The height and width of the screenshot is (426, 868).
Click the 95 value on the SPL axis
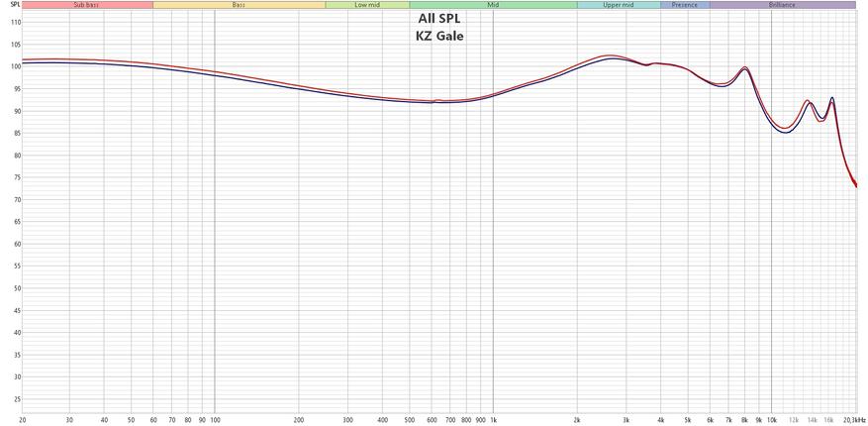pos(17,88)
